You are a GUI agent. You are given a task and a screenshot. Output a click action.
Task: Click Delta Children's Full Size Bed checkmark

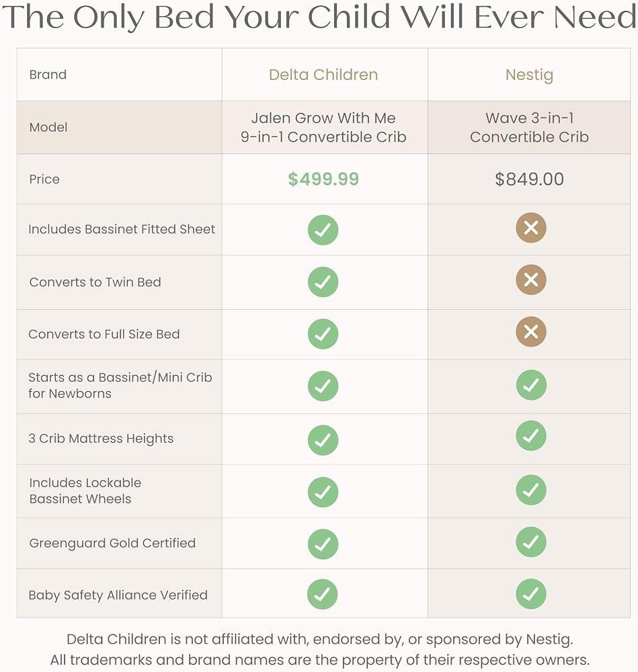coord(323,333)
